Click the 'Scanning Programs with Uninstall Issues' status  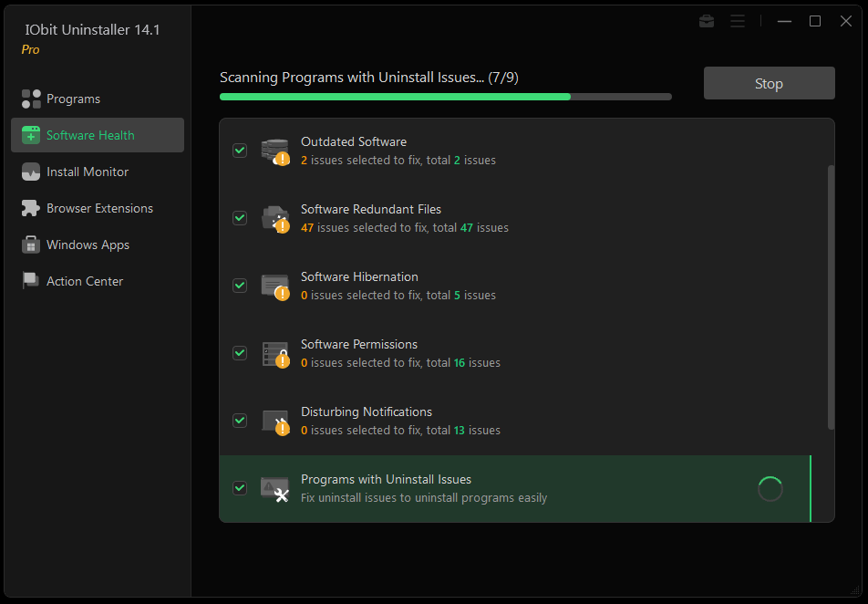[369, 78]
